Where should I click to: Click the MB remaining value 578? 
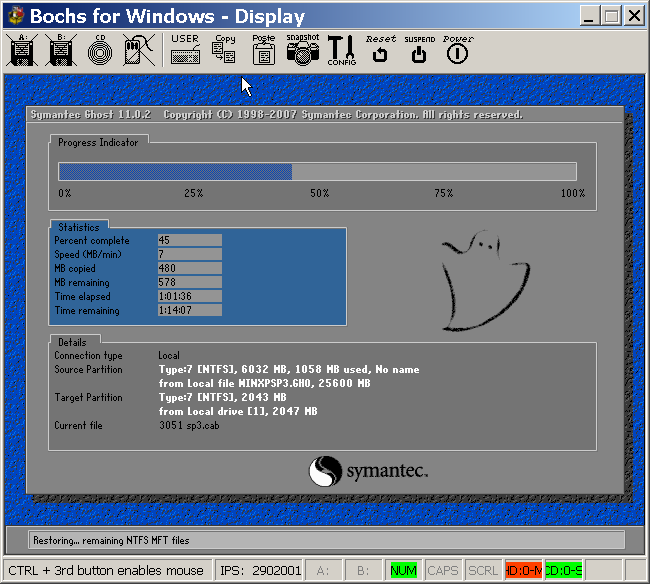click(x=189, y=282)
